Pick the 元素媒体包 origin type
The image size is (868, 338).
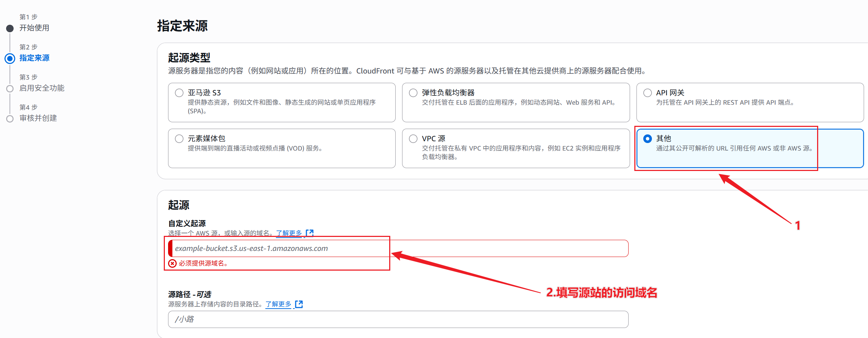coord(179,139)
